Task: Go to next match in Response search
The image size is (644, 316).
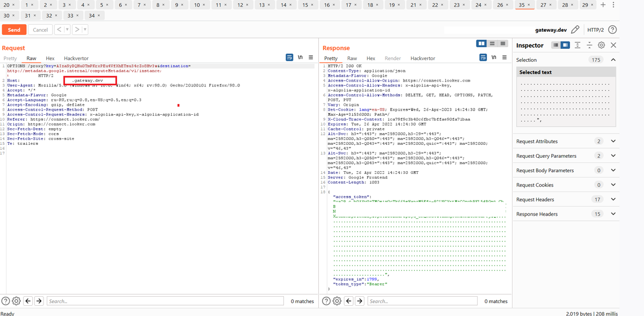Action: pos(360,301)
